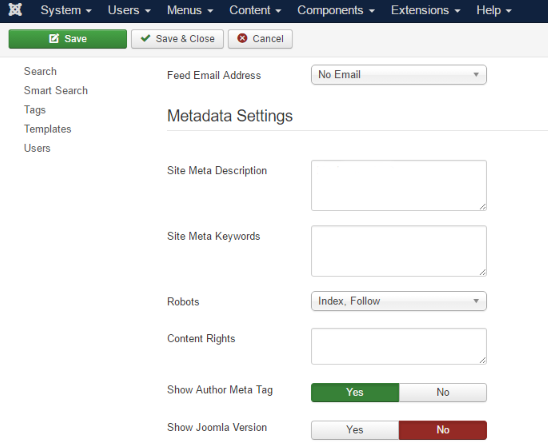This screenshot has width=548, height=448.
Task: Open the Smart Search sidebar link
Action: pos(56,91)
